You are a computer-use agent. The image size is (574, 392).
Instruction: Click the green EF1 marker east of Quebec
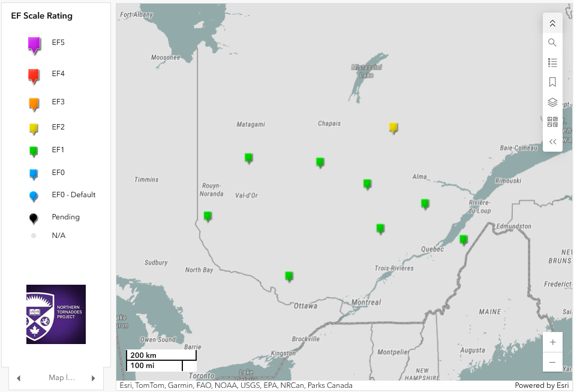(x=464, y=239)
